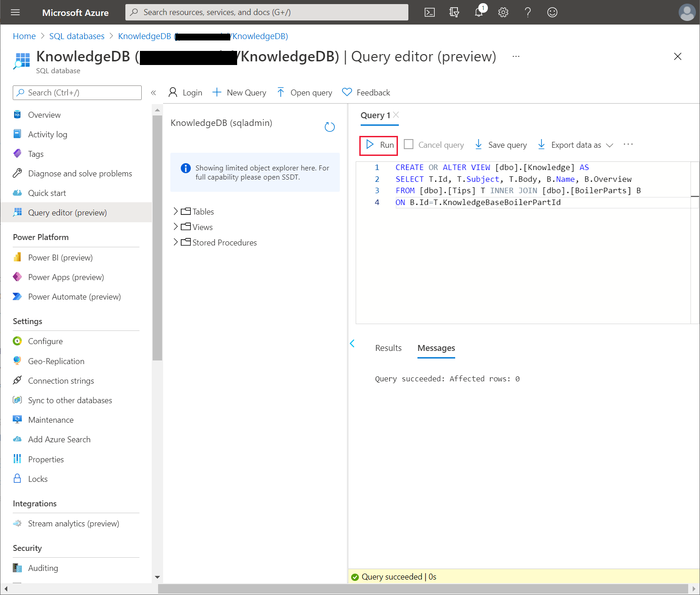The height and width of the screenshot is (595, 700).
Task: Expand the Stored Procedures folder
Action: tap(176, 242)
